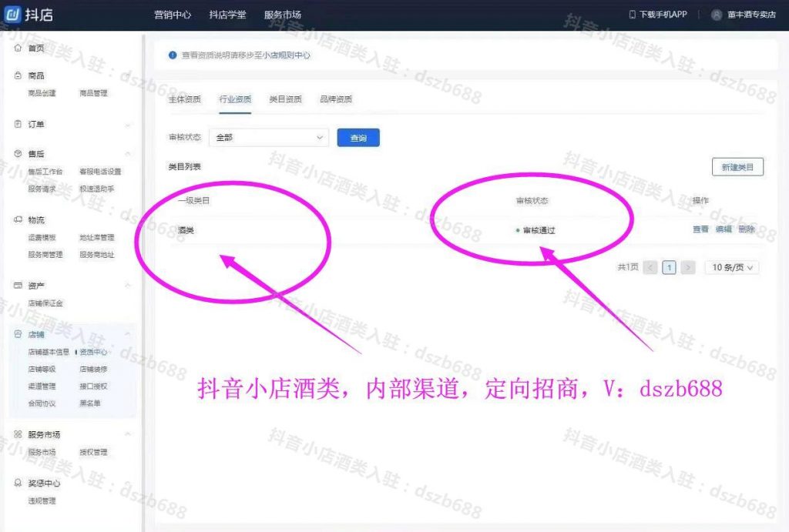Click the 抖店 logo icon
This screenshot has width=789, height=532.
coord(12,14)
